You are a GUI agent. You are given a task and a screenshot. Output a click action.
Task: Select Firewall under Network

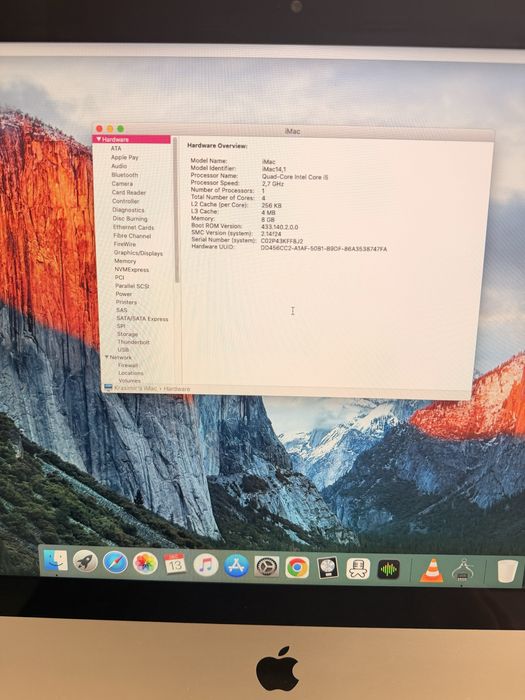pos(128,365)
